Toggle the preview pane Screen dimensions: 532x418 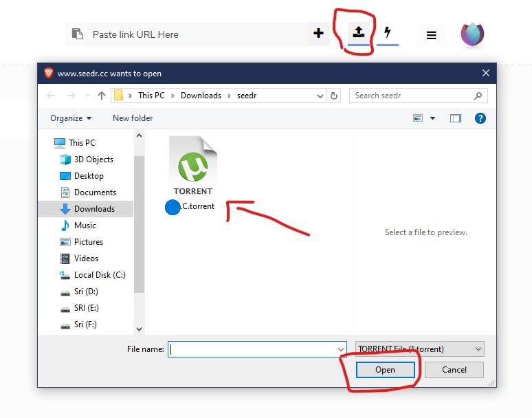click(x=455, y=118)
